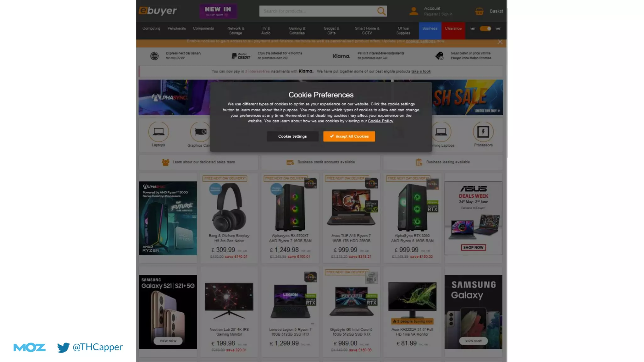Open the Basket icon
This screenshot has height=362, width=644.
coord(479,11)
